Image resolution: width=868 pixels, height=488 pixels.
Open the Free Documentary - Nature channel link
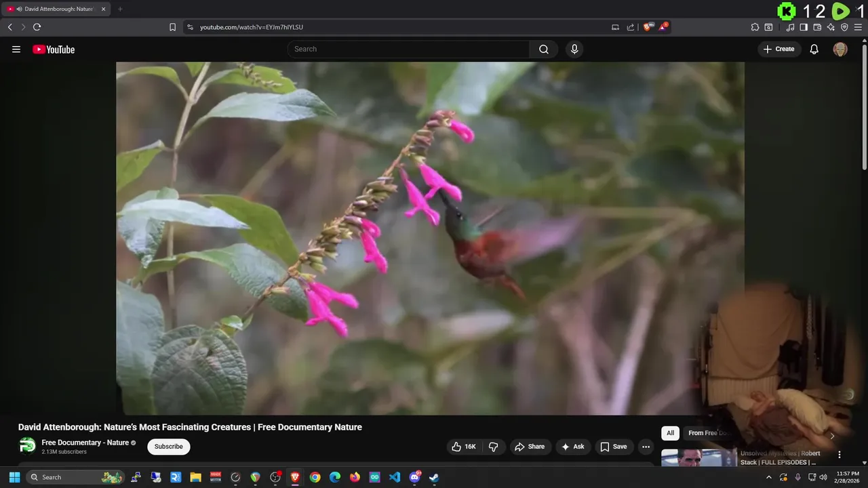point(85,443)
